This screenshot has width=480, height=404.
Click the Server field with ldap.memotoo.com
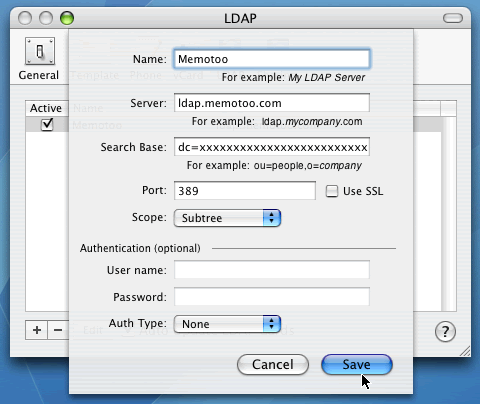272,103
